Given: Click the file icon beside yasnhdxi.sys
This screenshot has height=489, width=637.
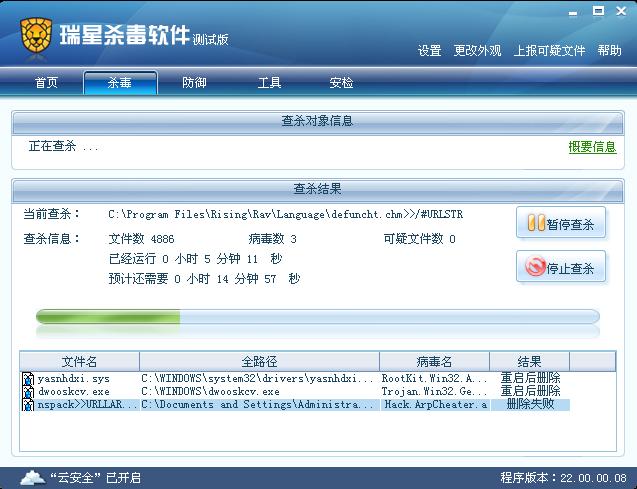Looking at the screenshot, I should pos(28,379).
